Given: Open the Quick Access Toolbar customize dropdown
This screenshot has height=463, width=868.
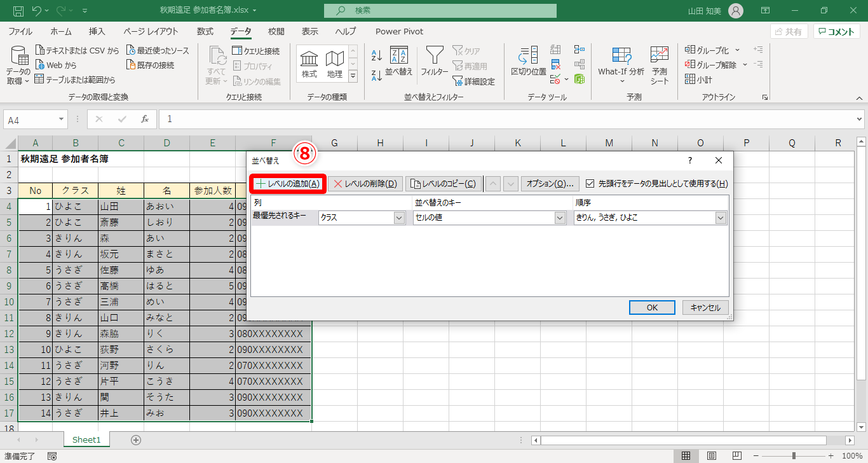Looking at the screenshot, I should (85, 11).
